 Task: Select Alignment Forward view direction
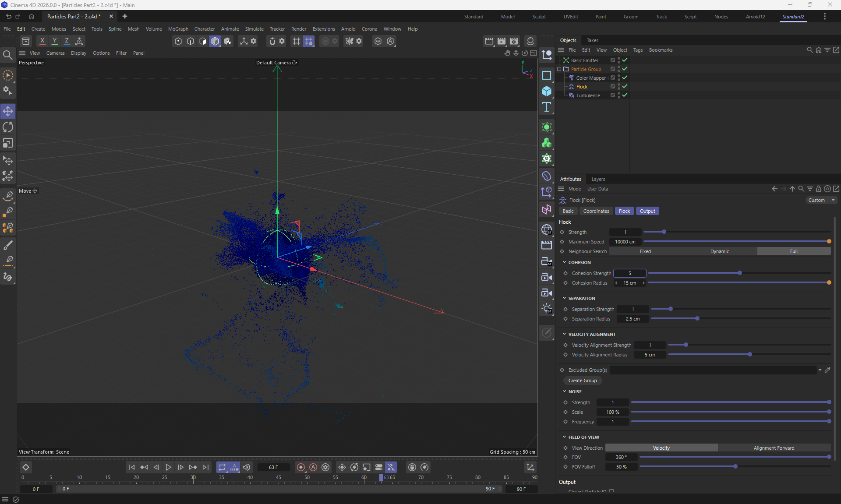[x=774, y=448]
